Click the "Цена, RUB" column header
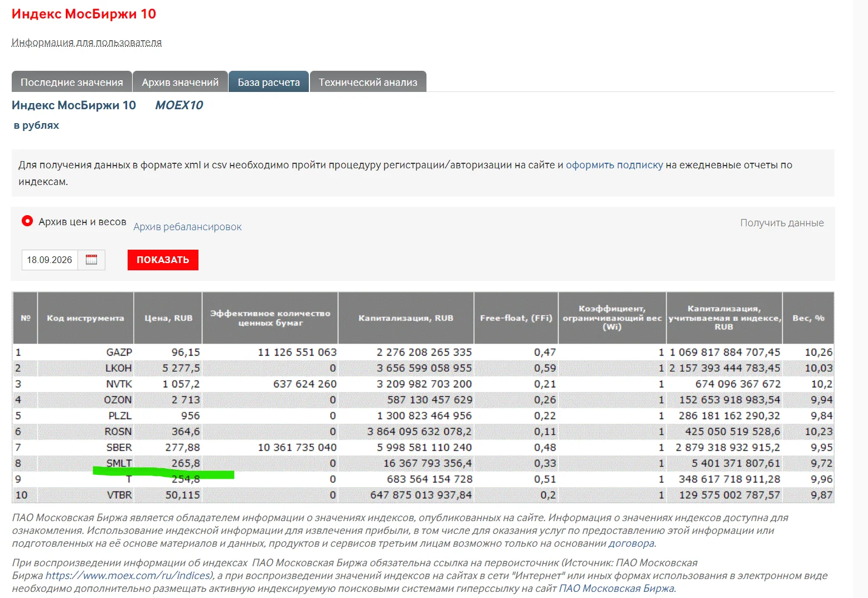 click(168, 318)
